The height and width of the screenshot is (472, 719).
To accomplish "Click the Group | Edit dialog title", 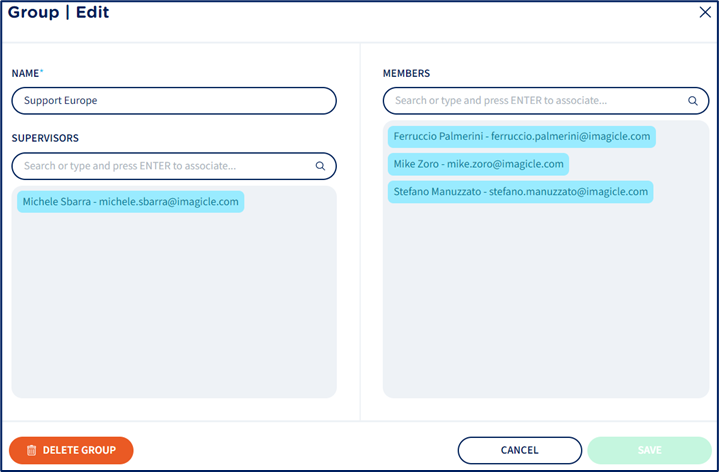I will [59, 13].
